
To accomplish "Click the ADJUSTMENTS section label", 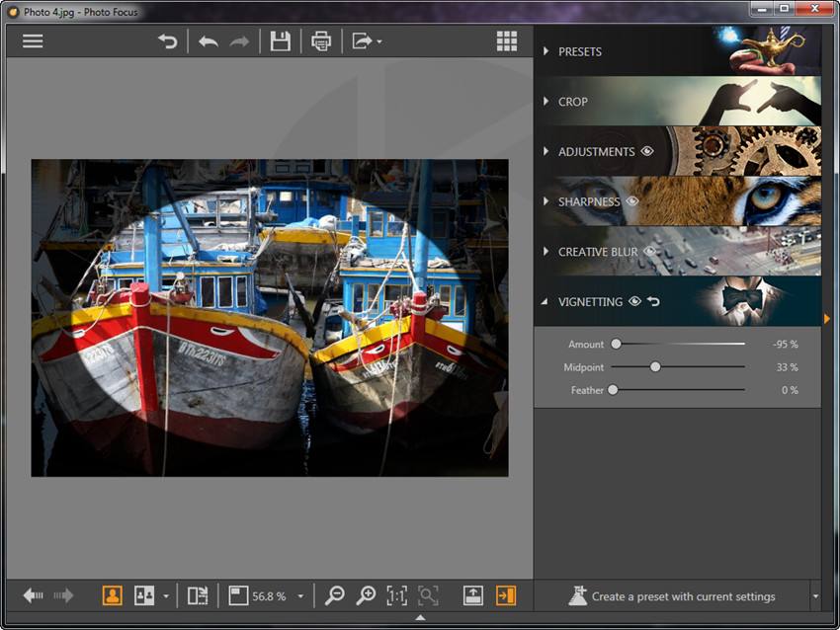I will coord(596,152).
